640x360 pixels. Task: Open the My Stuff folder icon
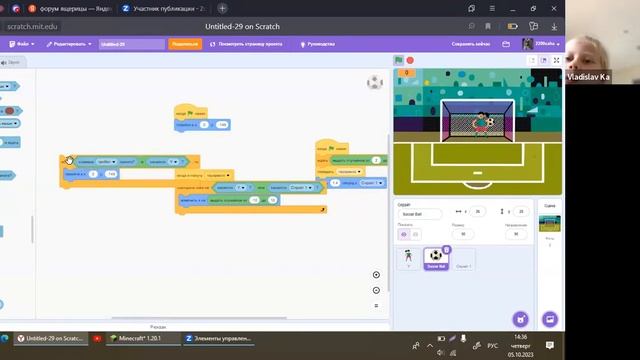pyautogui.click(x=506, y=44)
